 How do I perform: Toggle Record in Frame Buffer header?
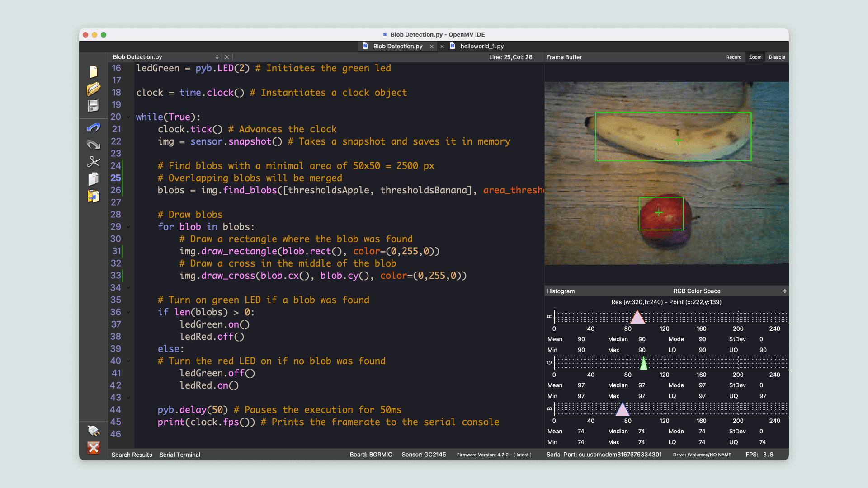(734, 57)
